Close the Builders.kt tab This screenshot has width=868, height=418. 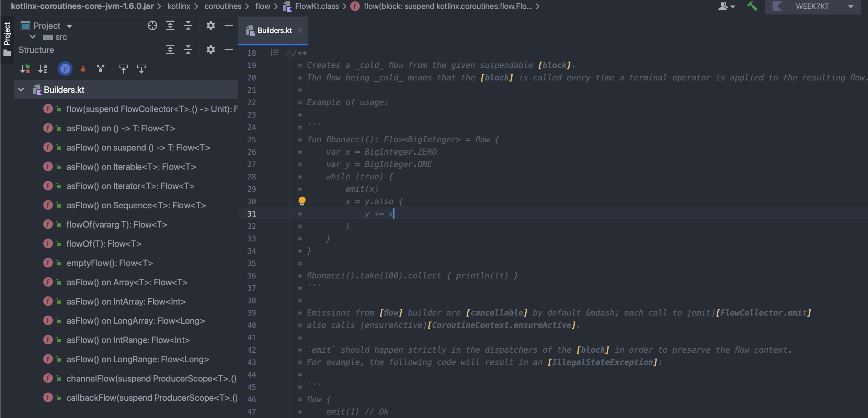pos(300,30)
